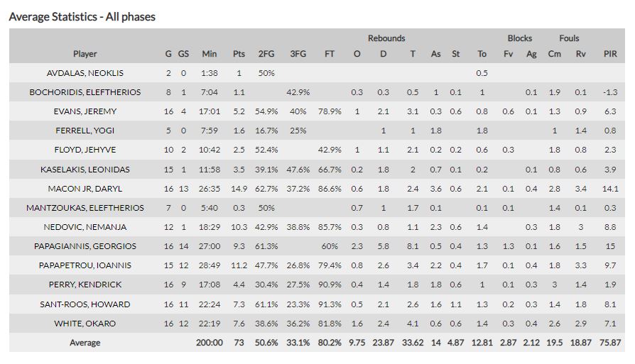Viewport: 635px width, 364px height.
Task: Click the 3FG column header
Action: coord(298,54)
